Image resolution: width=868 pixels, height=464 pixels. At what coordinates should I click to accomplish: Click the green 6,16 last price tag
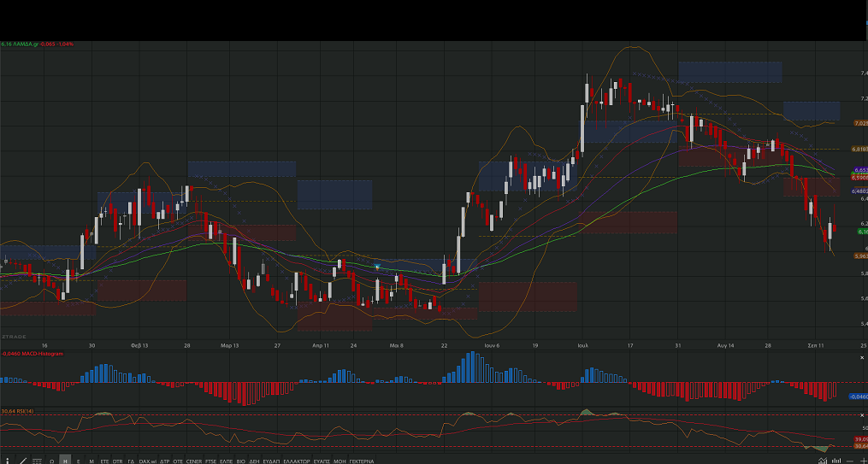tap(863, 232)
